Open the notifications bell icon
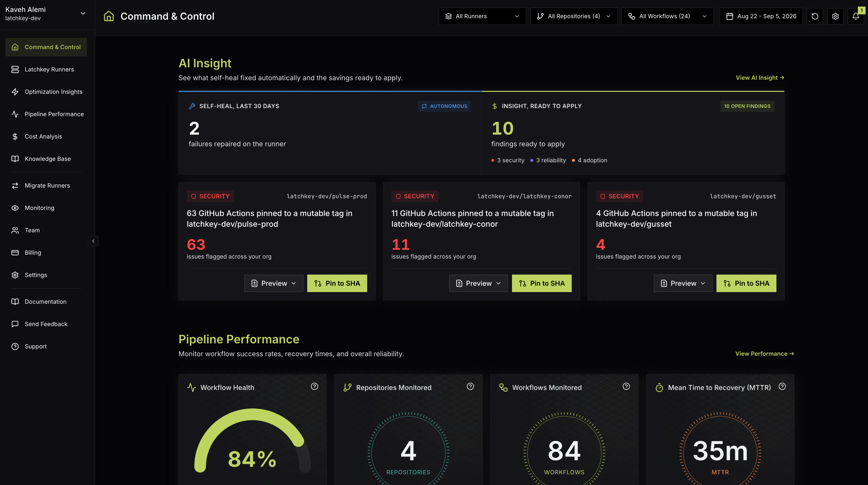The image size is (868, 485). (856, 16)
